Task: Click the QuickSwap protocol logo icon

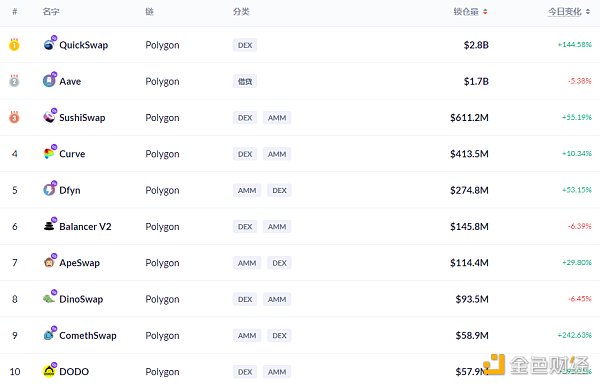Action: [x=49, y=45]
